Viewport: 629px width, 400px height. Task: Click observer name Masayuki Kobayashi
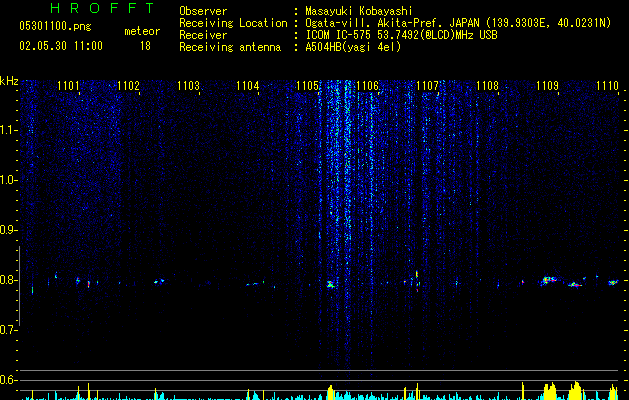pos(359,11)
